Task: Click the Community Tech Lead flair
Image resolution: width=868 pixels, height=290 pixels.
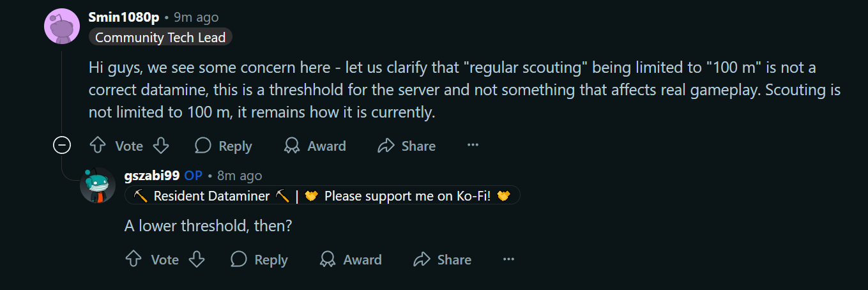Action: pyautogui.click(x=160, y=38)
